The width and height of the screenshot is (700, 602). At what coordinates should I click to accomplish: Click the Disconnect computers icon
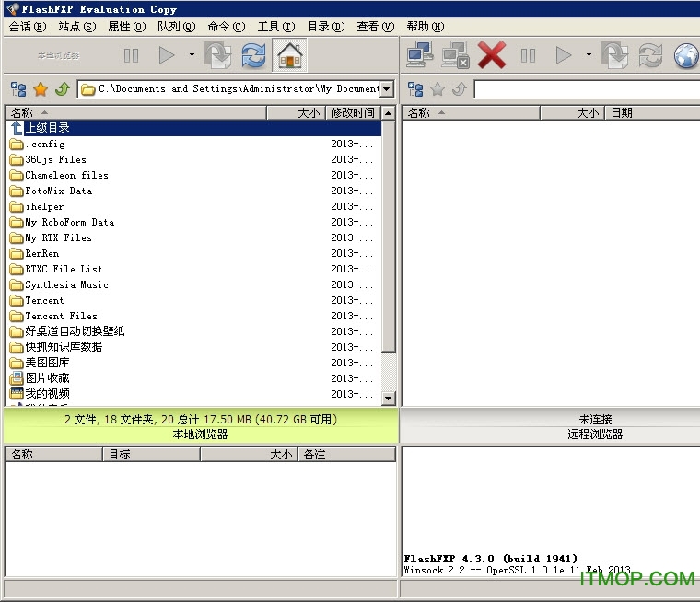[455, 55]
